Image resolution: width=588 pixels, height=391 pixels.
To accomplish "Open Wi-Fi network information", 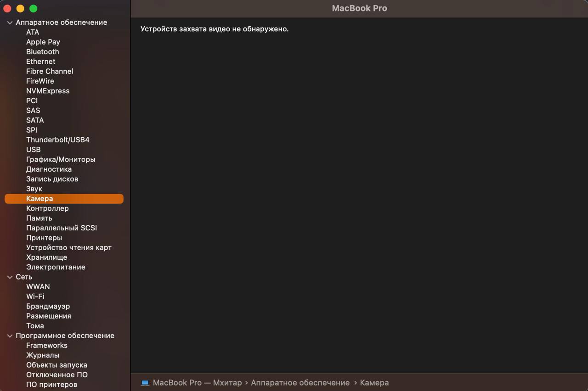I will (35, 296).
